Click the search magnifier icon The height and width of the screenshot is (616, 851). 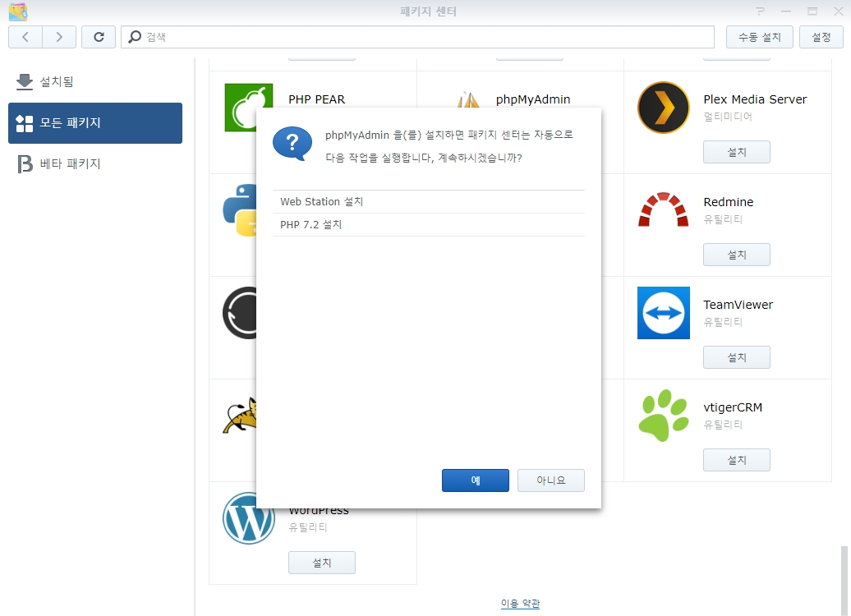point(135,37)
